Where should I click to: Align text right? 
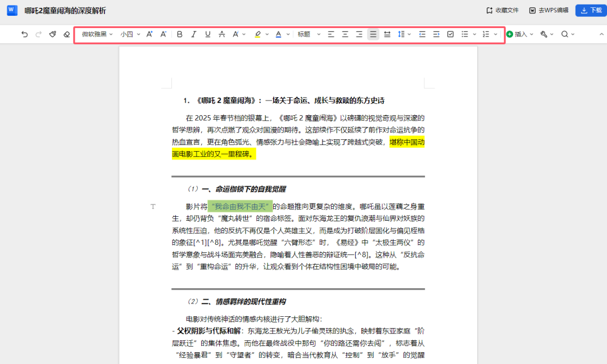[x=359, y=34]
